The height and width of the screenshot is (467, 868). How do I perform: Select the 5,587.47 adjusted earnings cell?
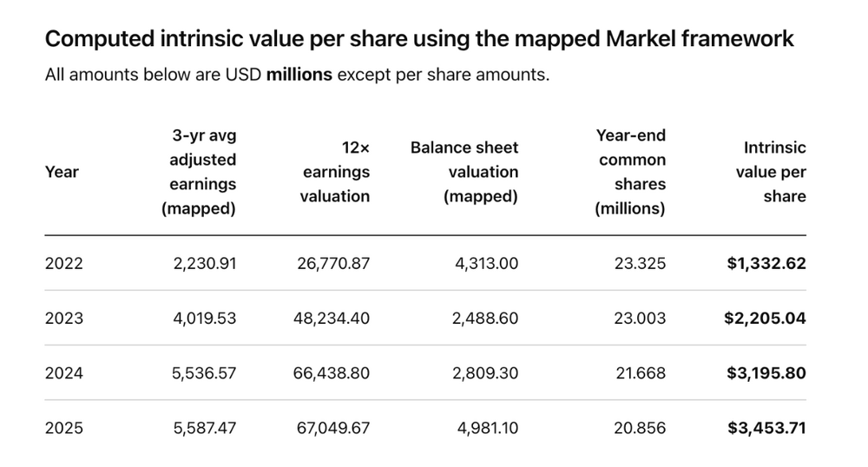click(204, 428)
